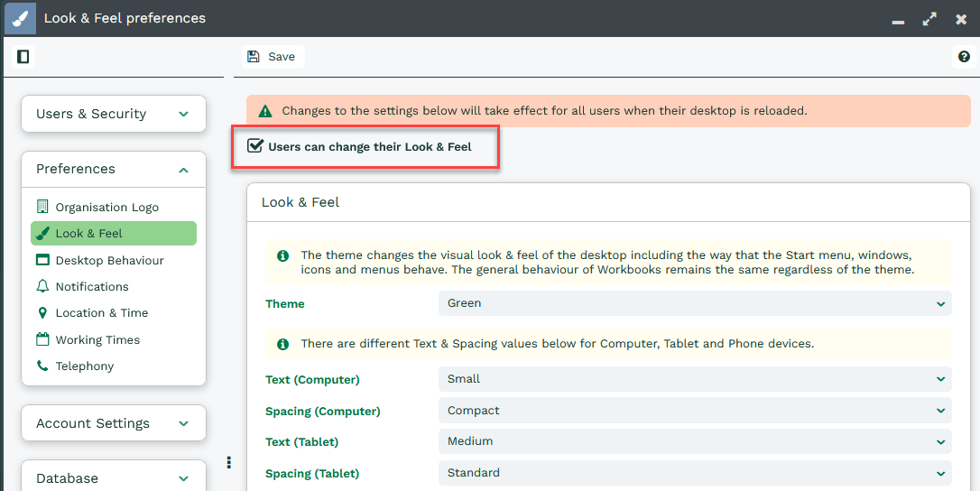The width and height of the screenshot is (980, 491).
Task: Click the vertical dots panel splitter handle
Action: (x=229, y=463)
